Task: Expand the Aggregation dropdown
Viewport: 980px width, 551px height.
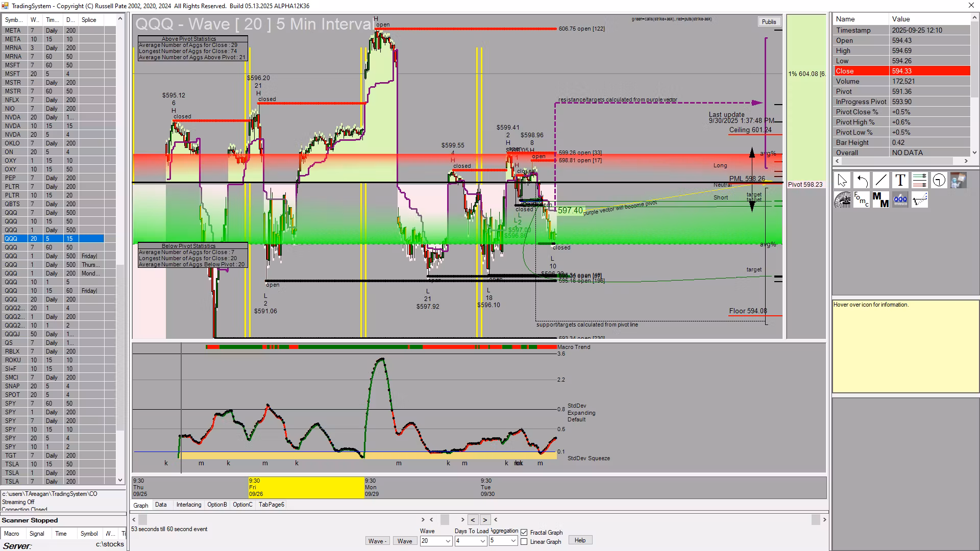Action: point(513,541)
